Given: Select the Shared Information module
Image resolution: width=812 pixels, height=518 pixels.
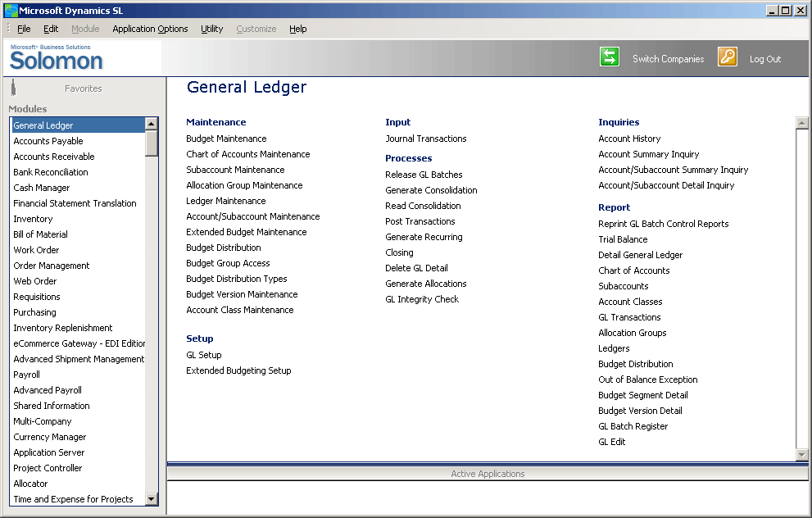Looking at the screenshot, I should click(52, 406).
